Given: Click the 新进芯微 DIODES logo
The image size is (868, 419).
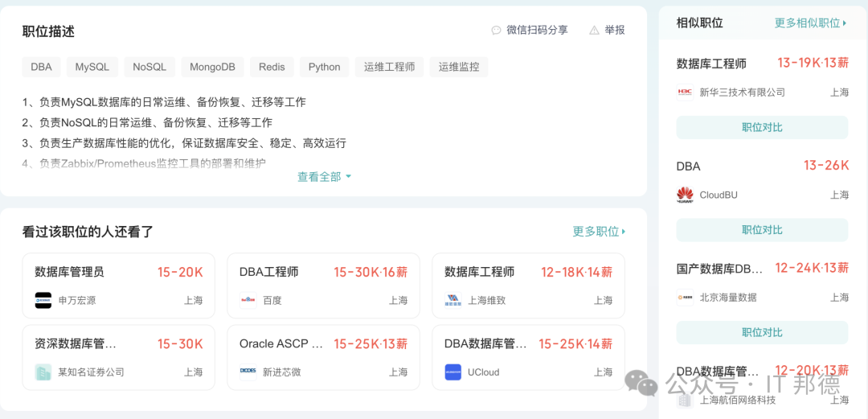Looking at the screenshot, I should 248,372.
